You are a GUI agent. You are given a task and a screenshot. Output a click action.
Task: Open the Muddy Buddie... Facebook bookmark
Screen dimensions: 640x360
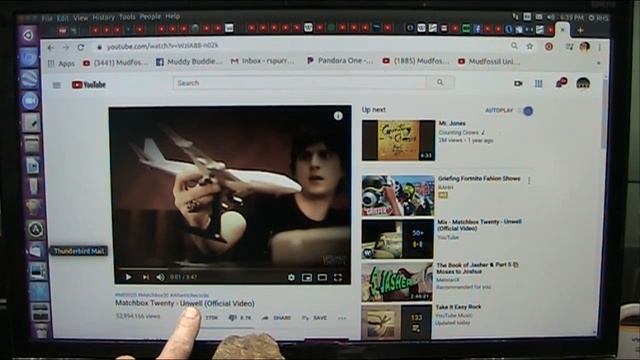pos(189,62)
